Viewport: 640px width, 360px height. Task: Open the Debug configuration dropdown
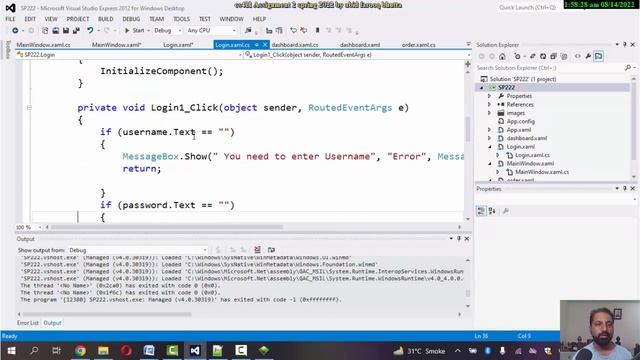pos(167,31)
